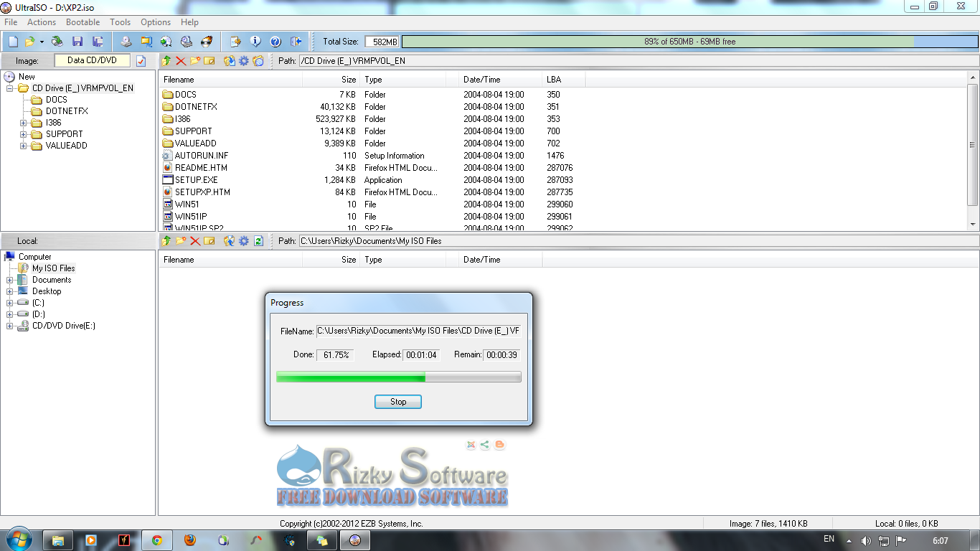Click the Save As multi-floppy icon
This screenshot has width=980, height=551.
point(98,42)
